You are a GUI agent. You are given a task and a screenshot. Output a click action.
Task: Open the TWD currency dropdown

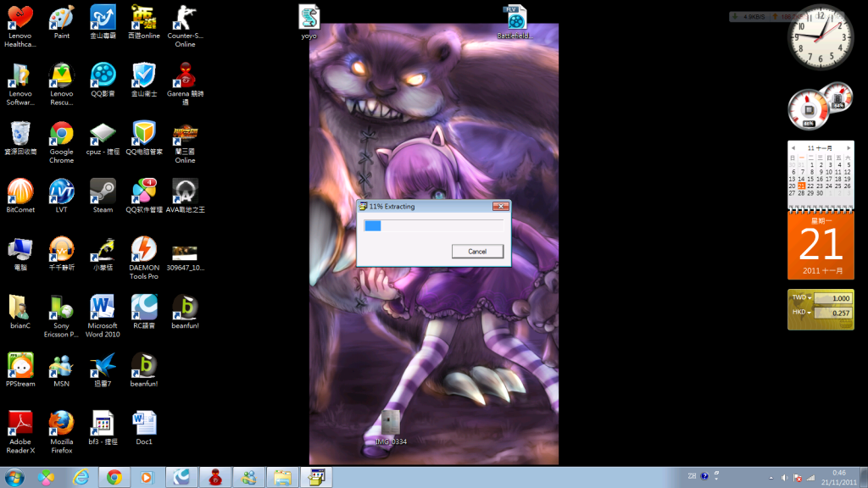[801, 297]
